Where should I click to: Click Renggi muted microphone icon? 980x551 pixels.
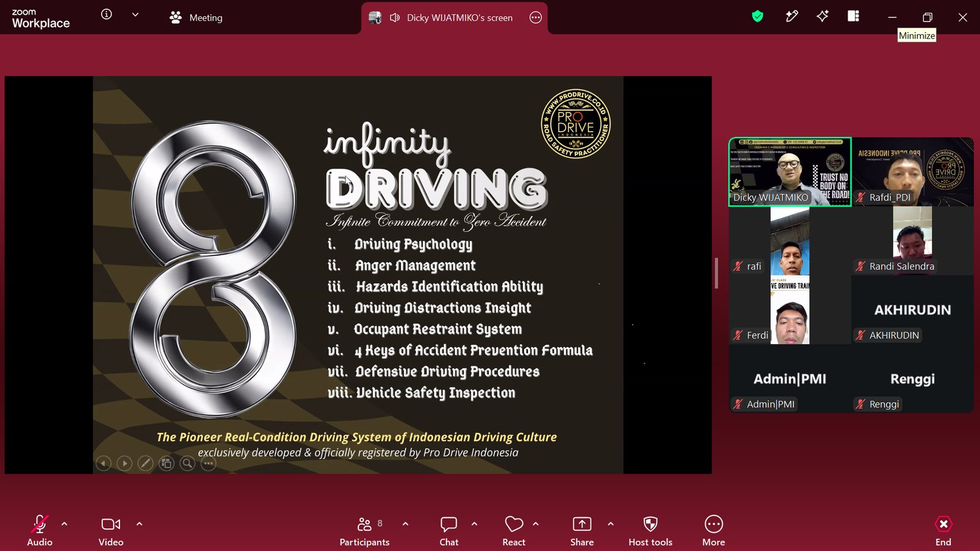(861, 404)
